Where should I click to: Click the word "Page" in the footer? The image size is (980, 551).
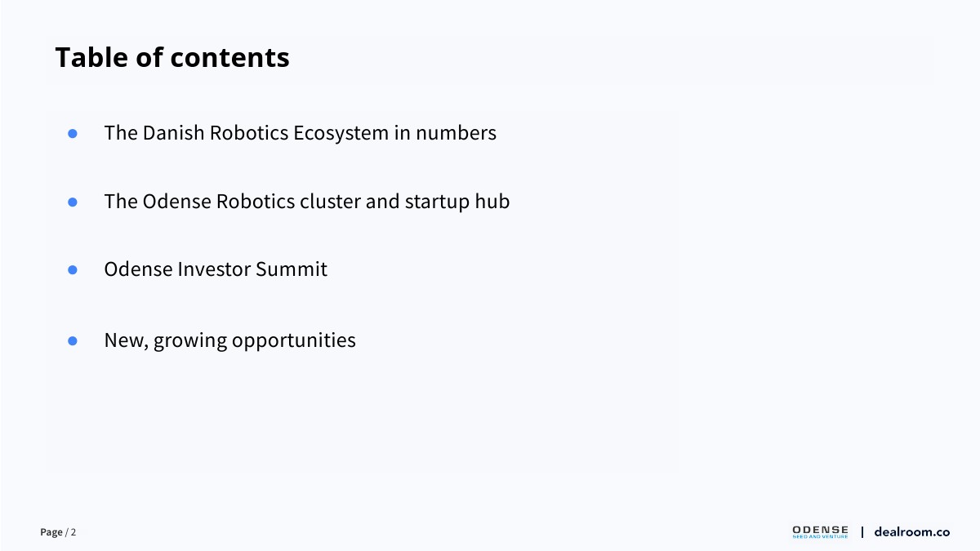tap(51, 532)
